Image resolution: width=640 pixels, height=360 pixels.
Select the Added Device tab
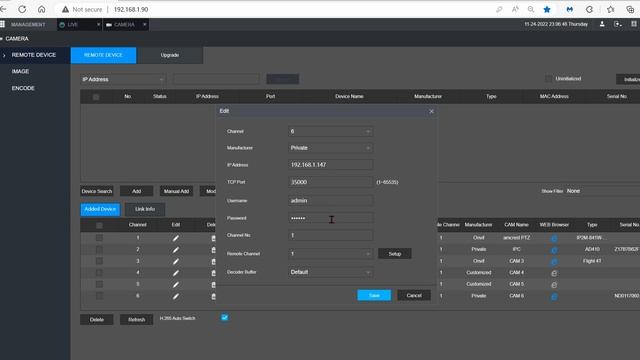tap(100, 209)
